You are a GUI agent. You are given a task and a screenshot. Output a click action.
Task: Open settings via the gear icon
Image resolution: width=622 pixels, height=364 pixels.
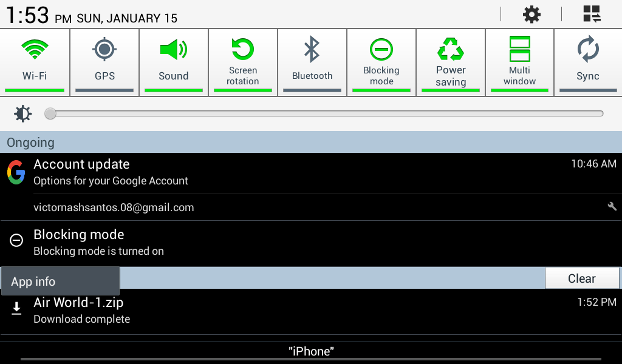[531, 15]
